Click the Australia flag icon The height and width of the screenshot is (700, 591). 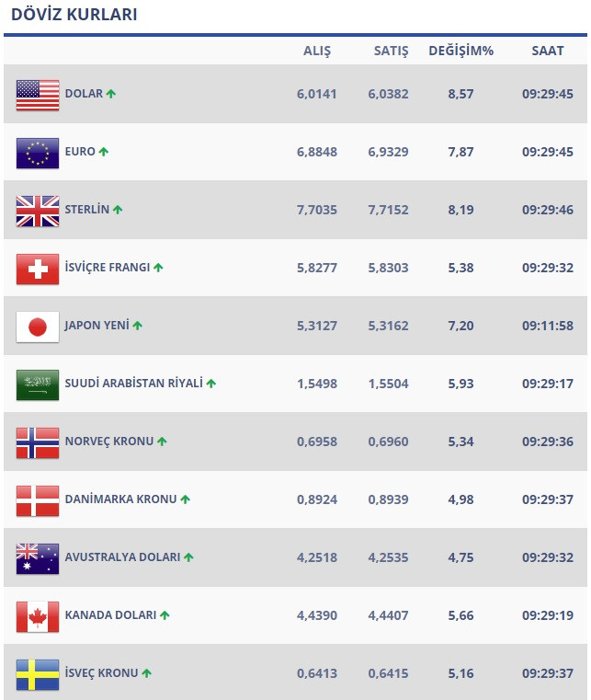tap(38, 558)
